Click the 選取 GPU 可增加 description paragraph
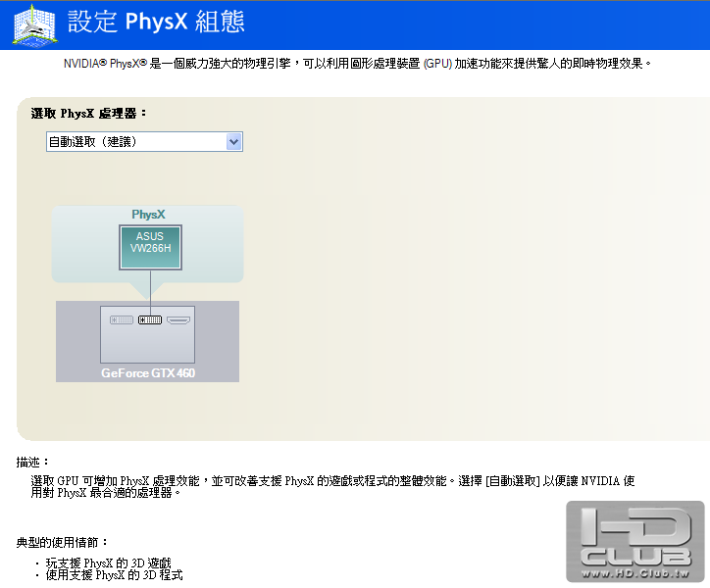 [x=332, y=487]
